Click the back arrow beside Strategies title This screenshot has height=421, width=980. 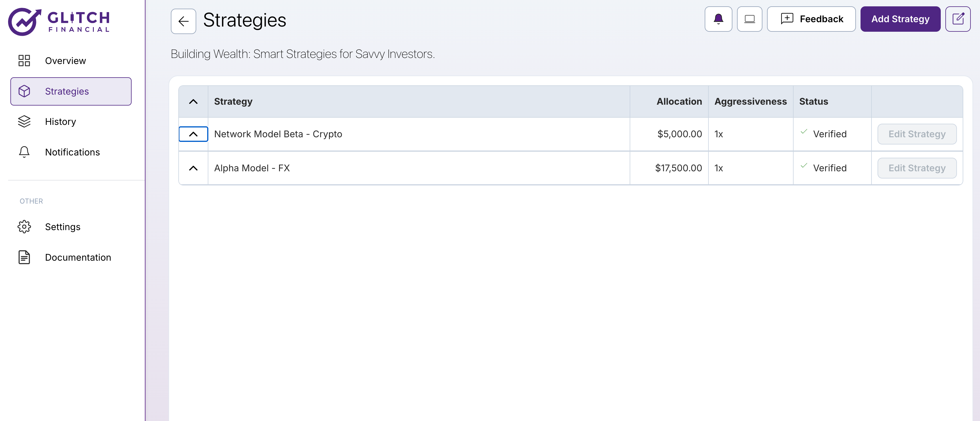point(183,21)
